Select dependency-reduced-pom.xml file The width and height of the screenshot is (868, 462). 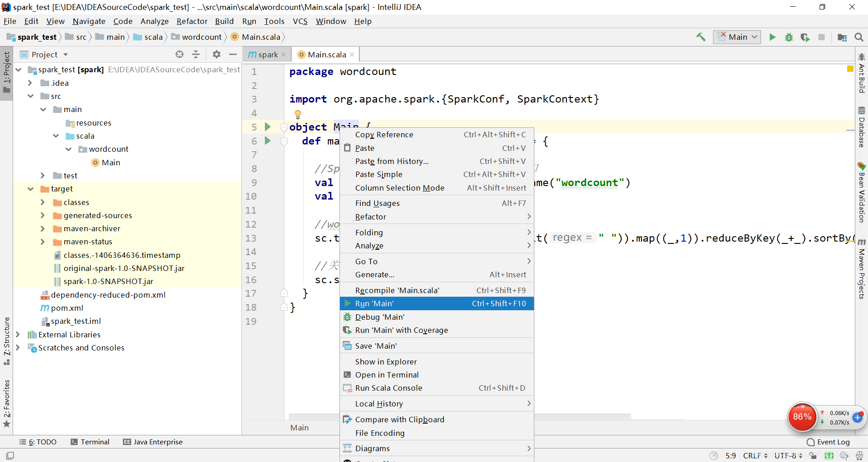[108, 295]
